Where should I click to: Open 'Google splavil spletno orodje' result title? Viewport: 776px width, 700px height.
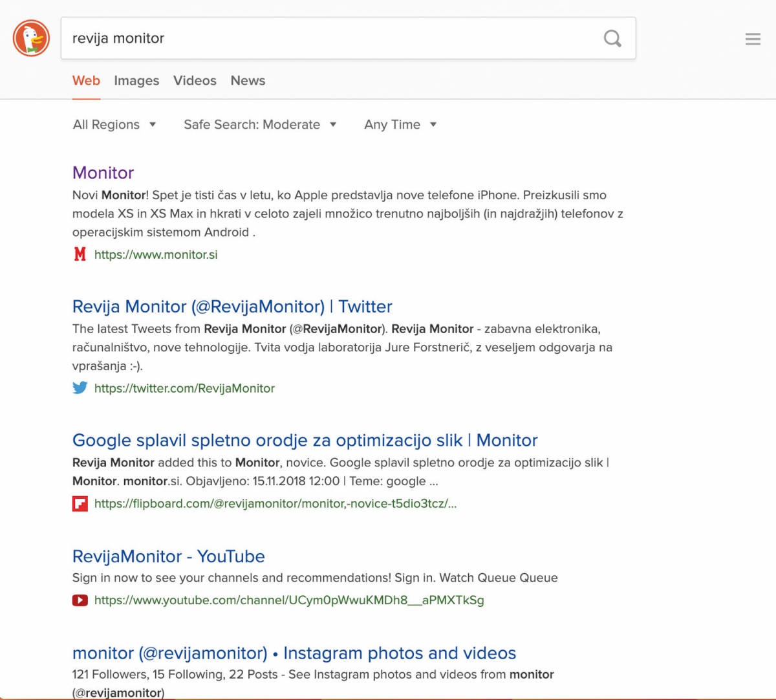pyautogui.click(x=305, y=441)
